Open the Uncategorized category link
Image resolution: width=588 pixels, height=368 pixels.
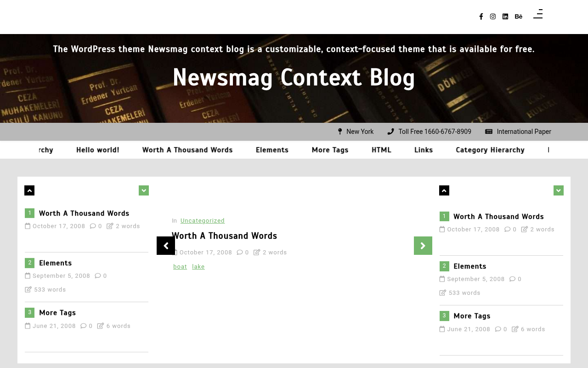pyautogui.click(x=203, y=221)
